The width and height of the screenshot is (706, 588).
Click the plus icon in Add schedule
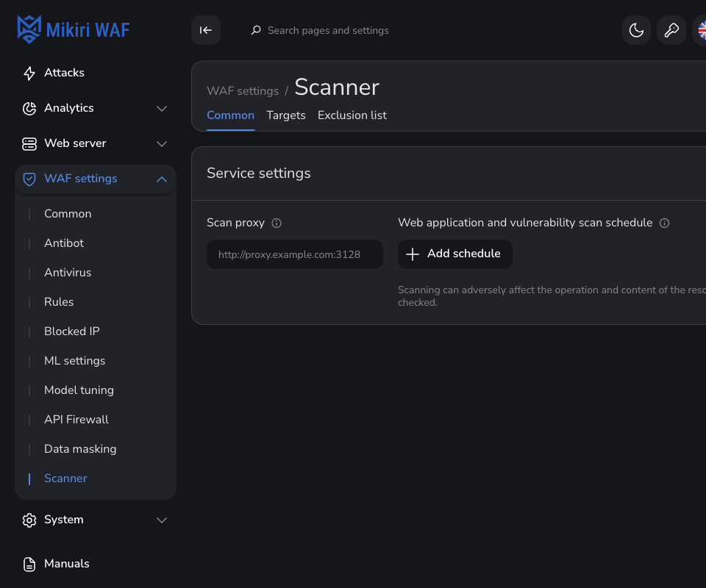[413, 254]
